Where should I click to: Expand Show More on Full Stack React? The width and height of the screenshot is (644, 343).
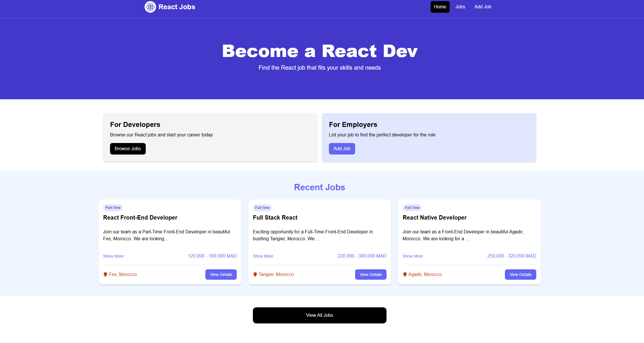pos(263,256)
